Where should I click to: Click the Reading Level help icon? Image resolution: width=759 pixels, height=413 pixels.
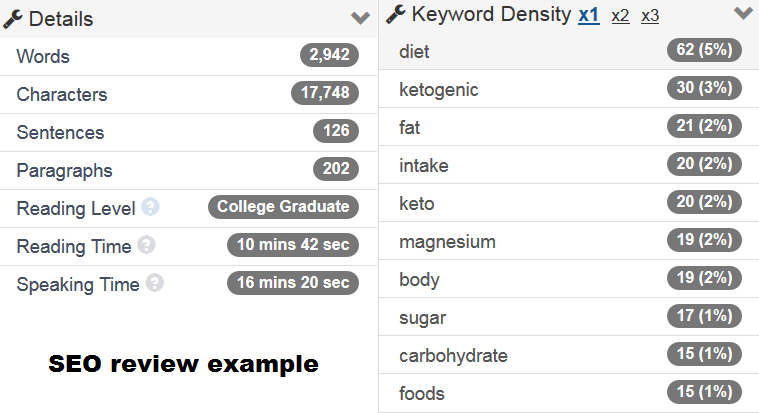coord(150,208)
